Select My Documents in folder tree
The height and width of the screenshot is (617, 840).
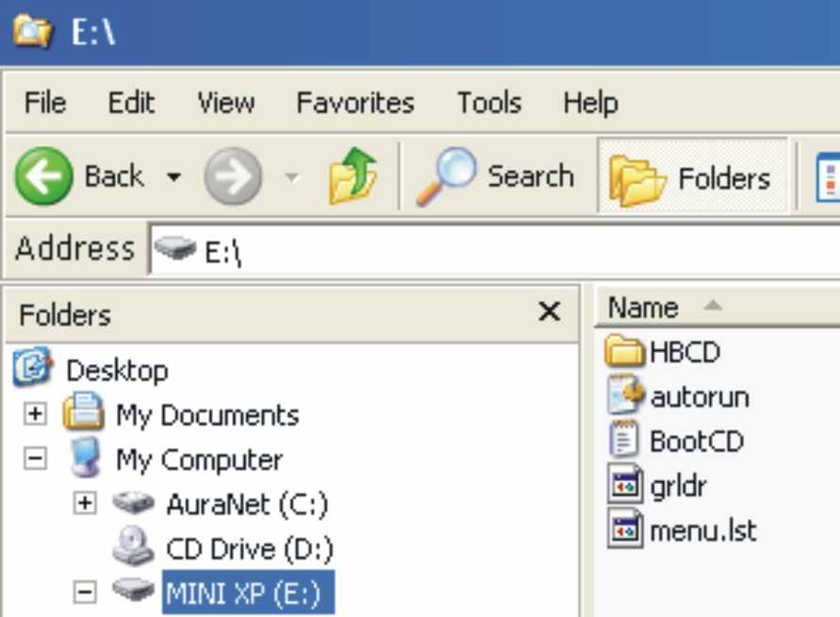point(207,415)
